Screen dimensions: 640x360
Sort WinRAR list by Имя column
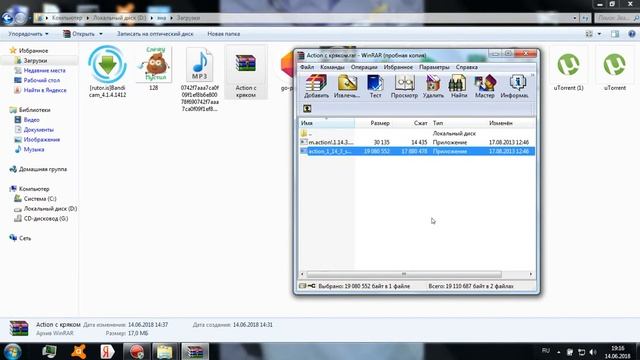(327, 123)
